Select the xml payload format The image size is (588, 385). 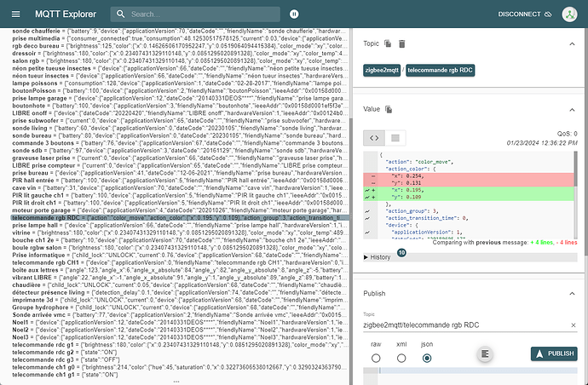(x=401, y=359)
